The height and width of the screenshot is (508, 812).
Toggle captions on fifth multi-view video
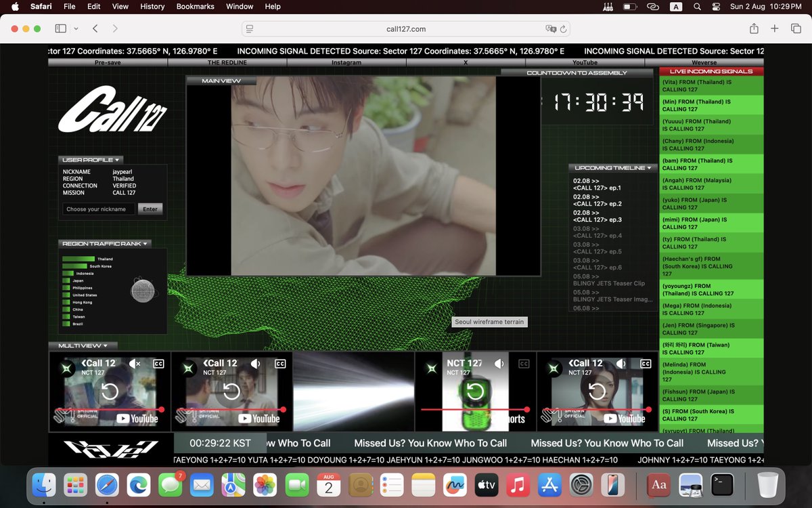click(x=646, y=364)
